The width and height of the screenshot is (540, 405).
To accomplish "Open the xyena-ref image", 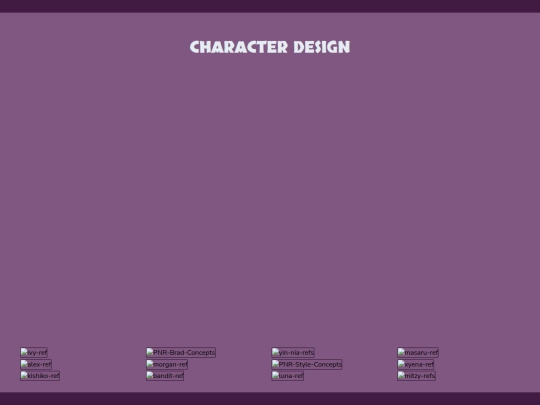I will [x=416, y=364].
